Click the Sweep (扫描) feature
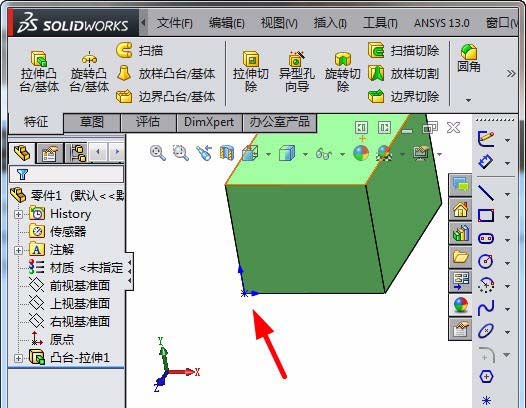This screenshot has width=526, height=408. point(140,51)
